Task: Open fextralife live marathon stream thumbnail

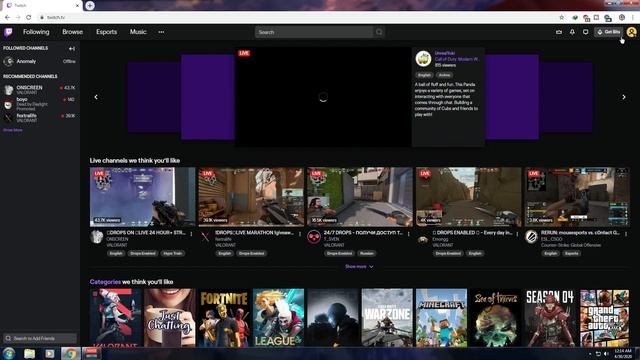Action: click(x=251, y=197)
